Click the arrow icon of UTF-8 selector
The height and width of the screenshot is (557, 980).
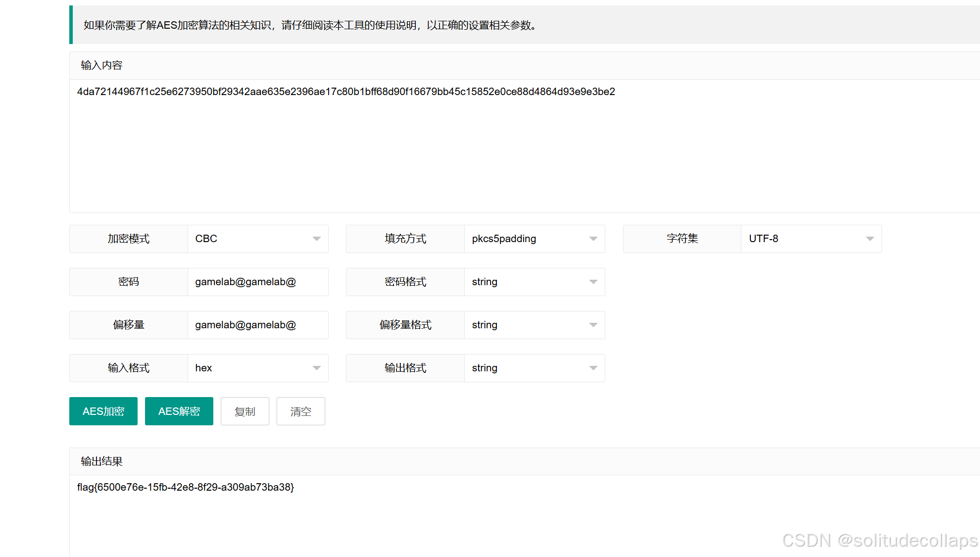(x=870, y=239)
